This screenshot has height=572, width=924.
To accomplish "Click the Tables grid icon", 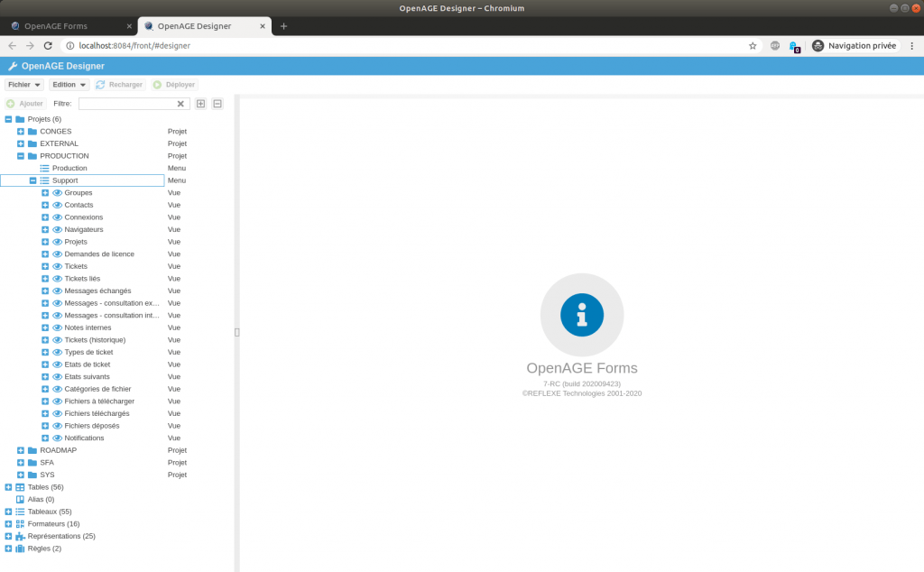I will tap(20, 487).
